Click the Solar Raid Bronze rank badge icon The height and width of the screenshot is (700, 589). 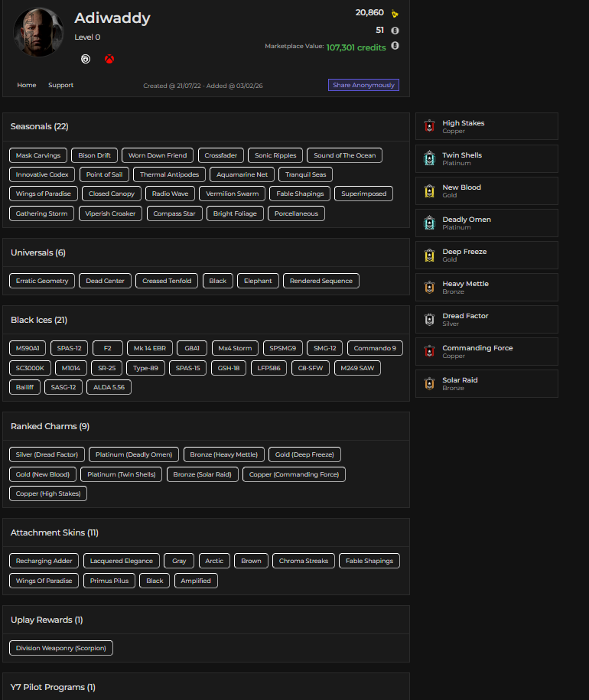coord(429,383)
